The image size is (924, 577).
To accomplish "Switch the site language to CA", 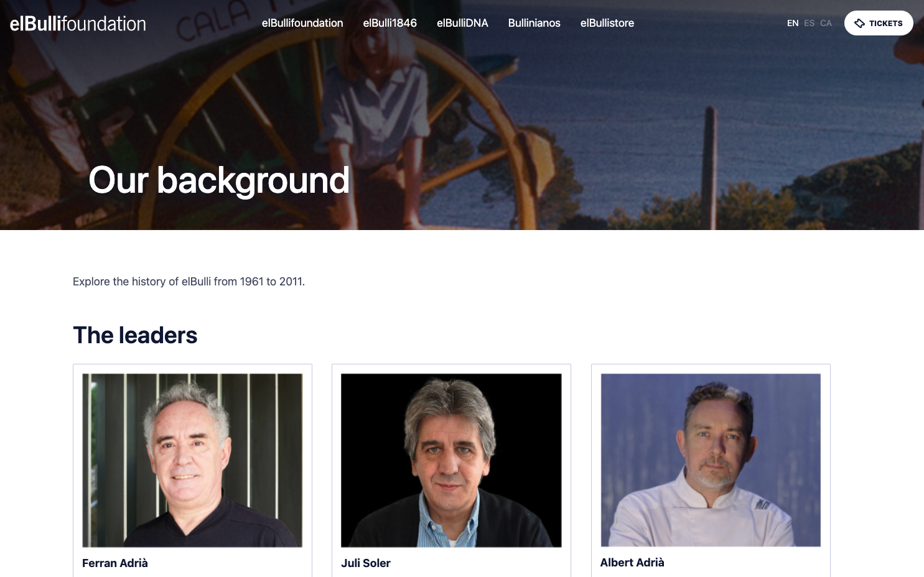I will pos(826,23).
